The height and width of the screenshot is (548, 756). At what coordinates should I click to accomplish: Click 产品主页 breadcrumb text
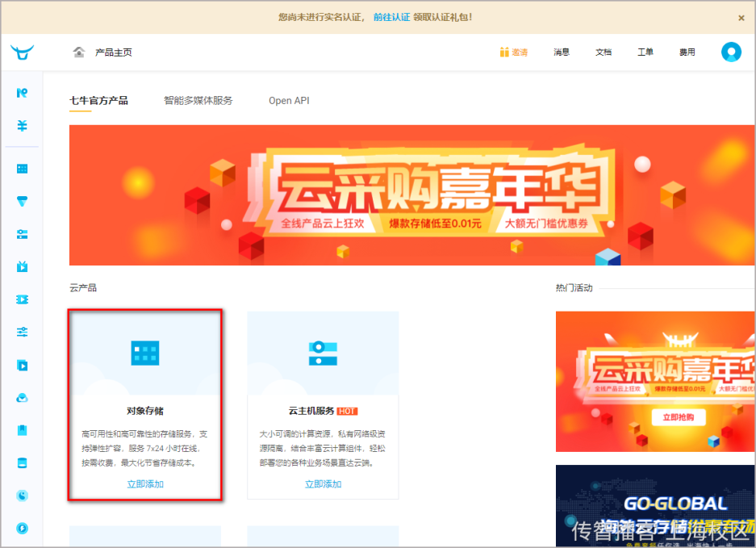click(x=113, y=52)
